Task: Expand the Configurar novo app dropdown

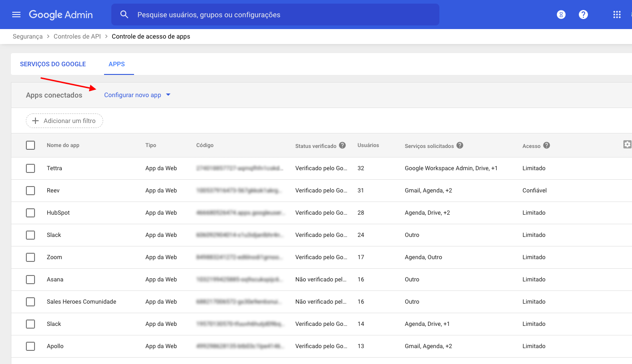Action: (137, 95)
